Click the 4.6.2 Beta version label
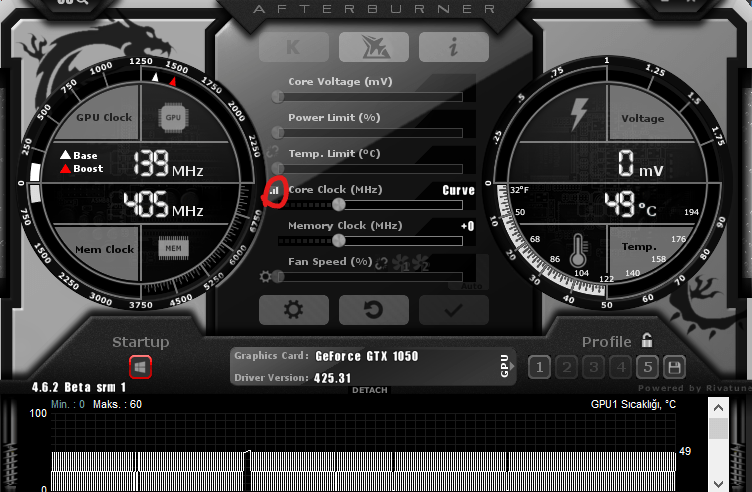The image size is (752, 492). pyautogui.click(x=79, y=387)
